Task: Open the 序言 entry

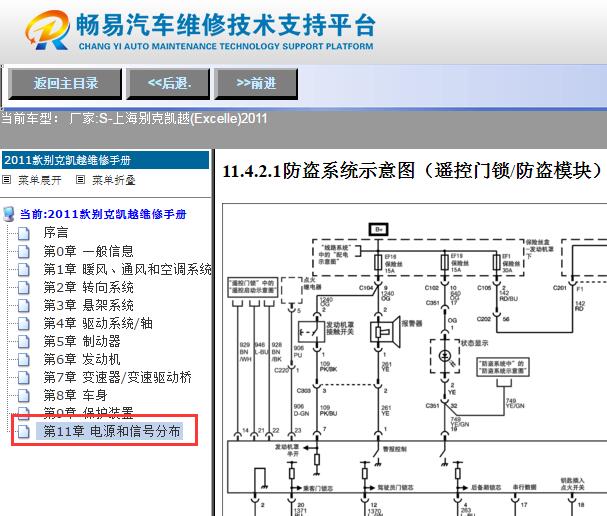Action: pyautogui.click(x=56, y=233)
